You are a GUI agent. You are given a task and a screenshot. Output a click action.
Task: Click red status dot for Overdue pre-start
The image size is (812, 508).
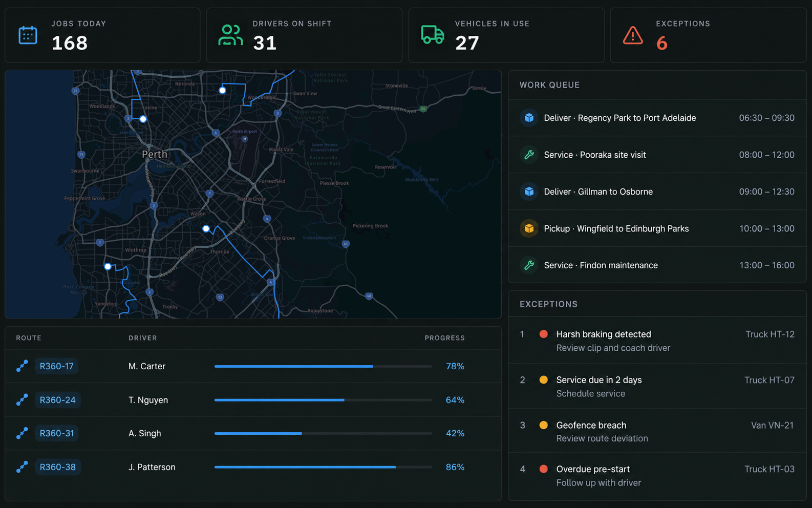pos(544,469)
